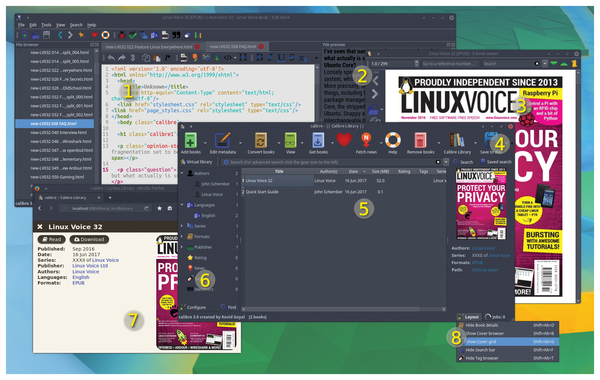Screen dimensions: 600x380
Task: Click the View book icon in calibre toolbar
Action: click(290, 140)
